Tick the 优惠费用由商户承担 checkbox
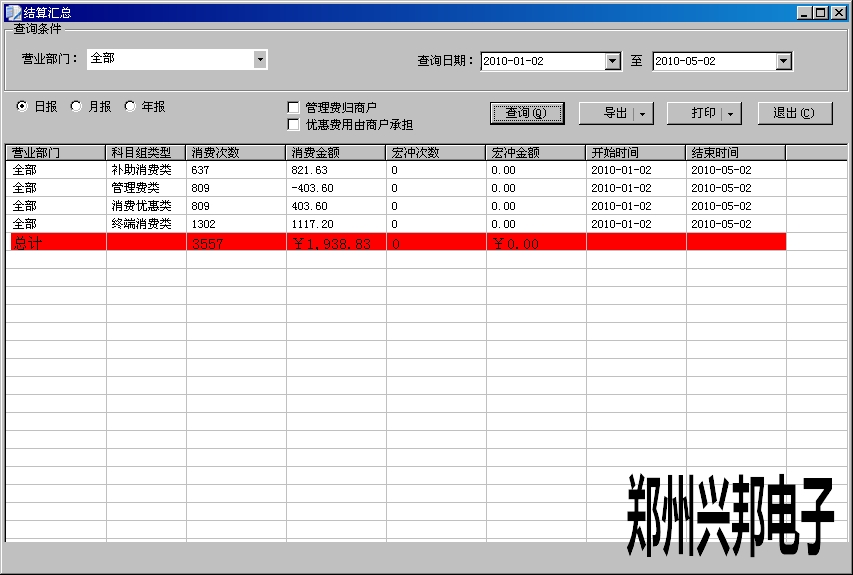 [294, 125]
